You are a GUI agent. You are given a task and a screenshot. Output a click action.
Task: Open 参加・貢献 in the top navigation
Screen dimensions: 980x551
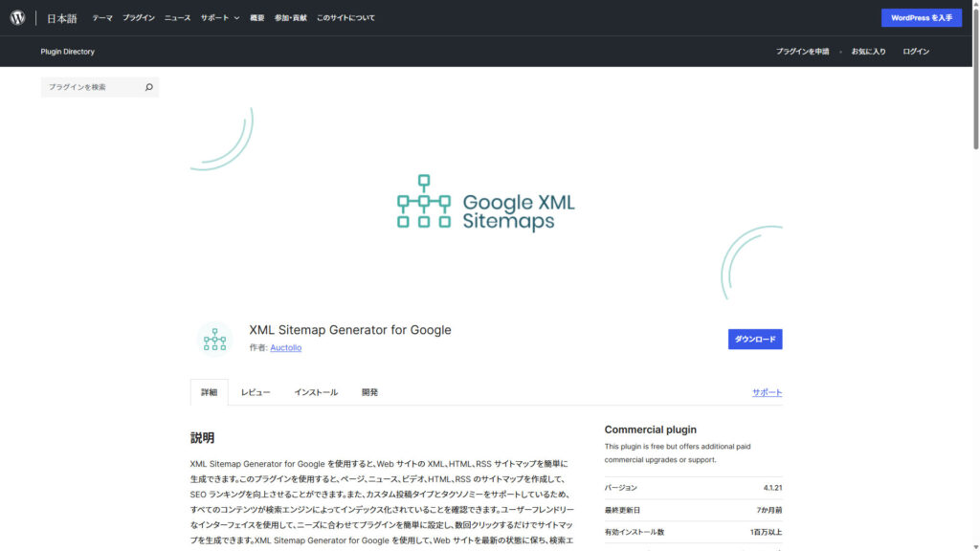point(291,18)
